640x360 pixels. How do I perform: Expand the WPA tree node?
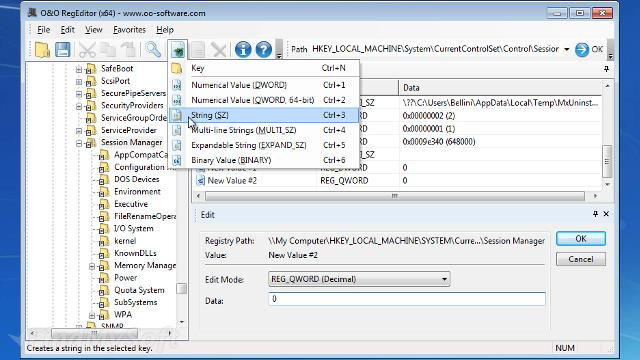[92, 315]
